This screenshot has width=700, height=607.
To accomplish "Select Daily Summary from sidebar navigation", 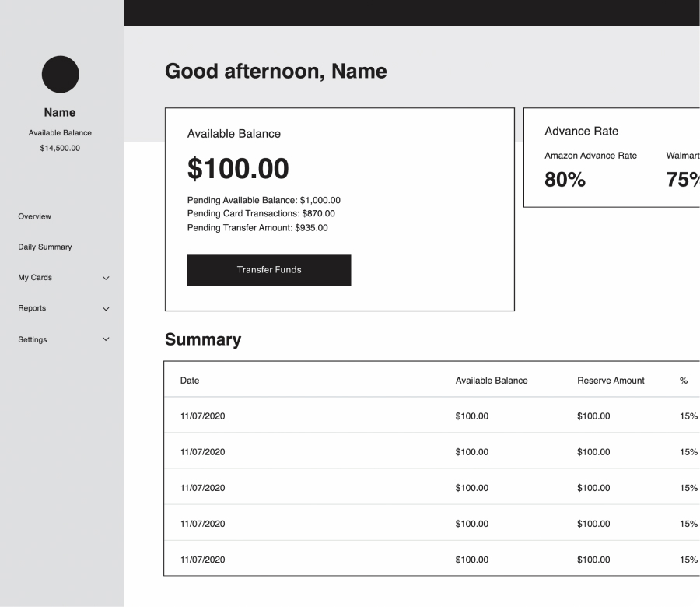I will 45,247.
